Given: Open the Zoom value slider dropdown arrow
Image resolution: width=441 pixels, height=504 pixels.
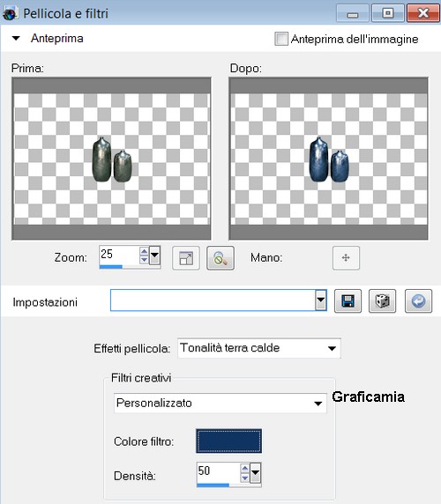Looking at the screenshot, I should (154, 256).
